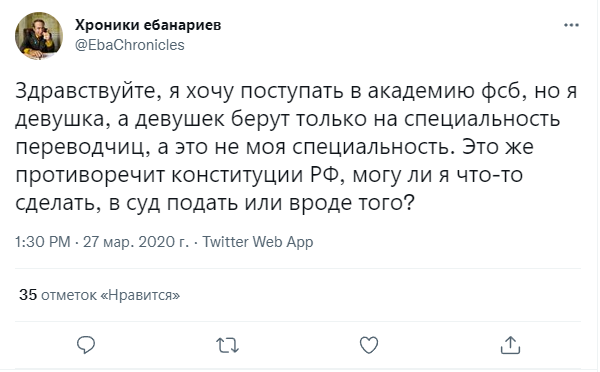Click the date 27 мар. 2020 г.
Viewport: 600px width, 372px height.
(x=136, y=242)
